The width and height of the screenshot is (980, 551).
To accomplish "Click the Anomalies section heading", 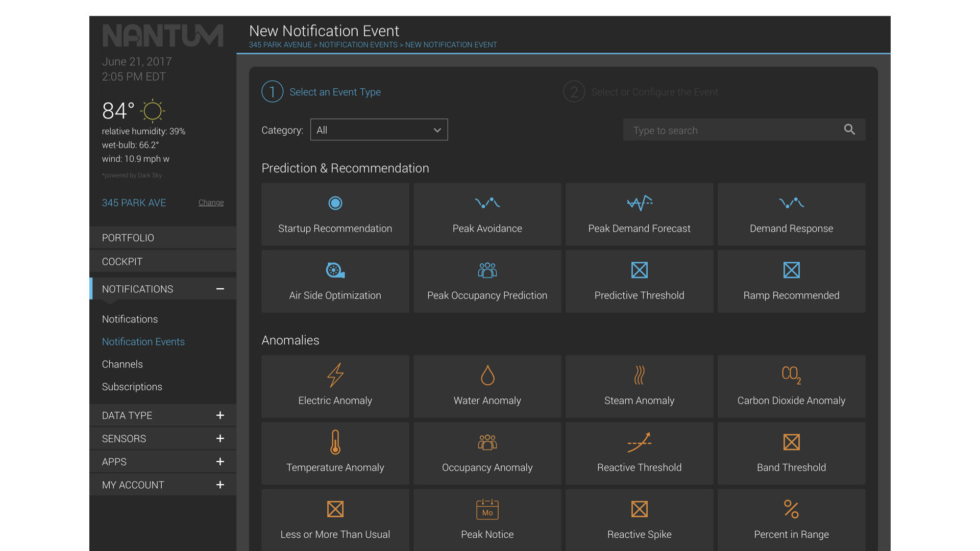I will 290,340.
